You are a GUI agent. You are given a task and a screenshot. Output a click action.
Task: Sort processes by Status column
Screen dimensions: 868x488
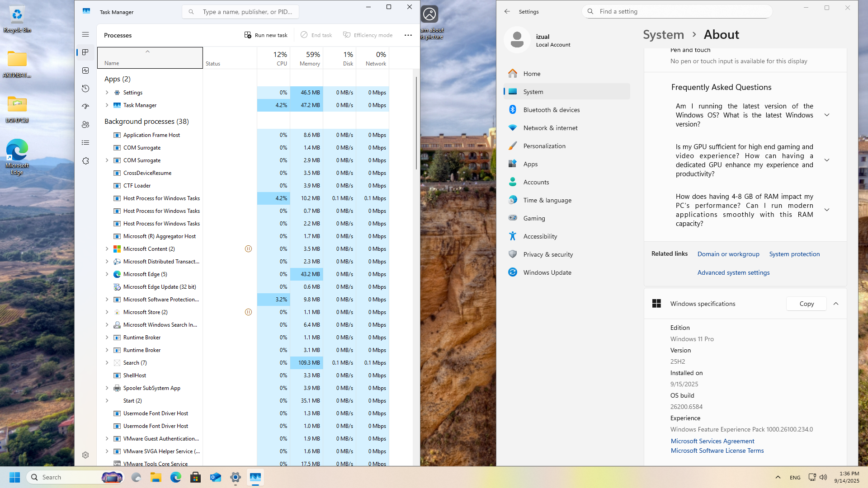click(230, 58)
